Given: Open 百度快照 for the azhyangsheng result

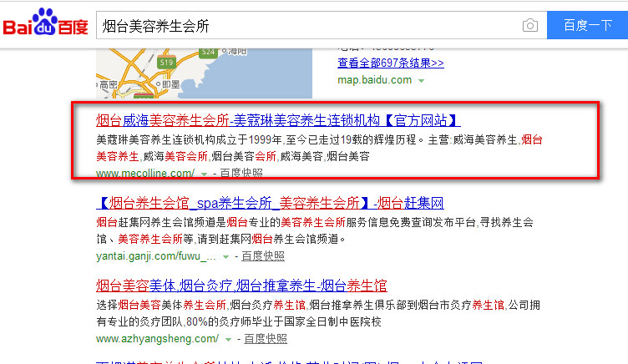Looking at the screenshot, I should click(x=265, y=339).
